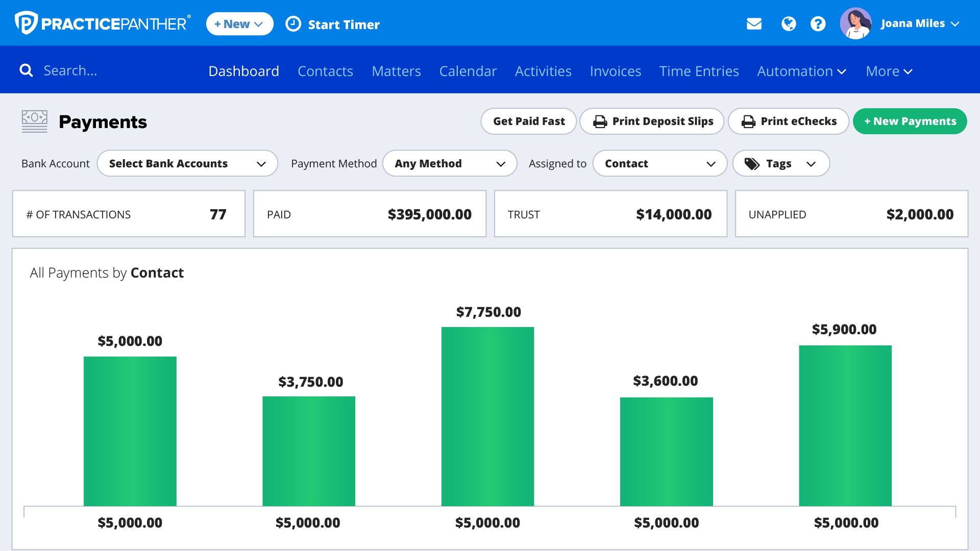The image size is (980, 551).
Task: Click the Start Timer clock icon
Action: 293,24
